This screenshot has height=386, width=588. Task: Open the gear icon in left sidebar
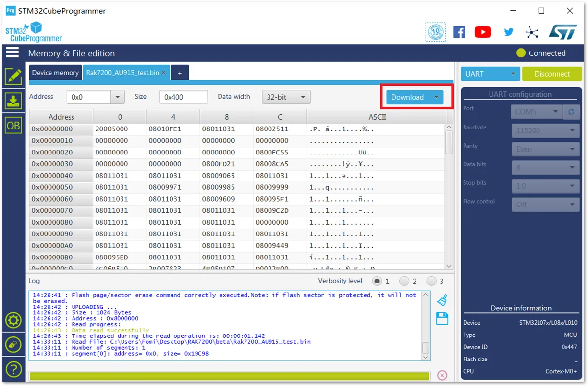coord(13,320)
